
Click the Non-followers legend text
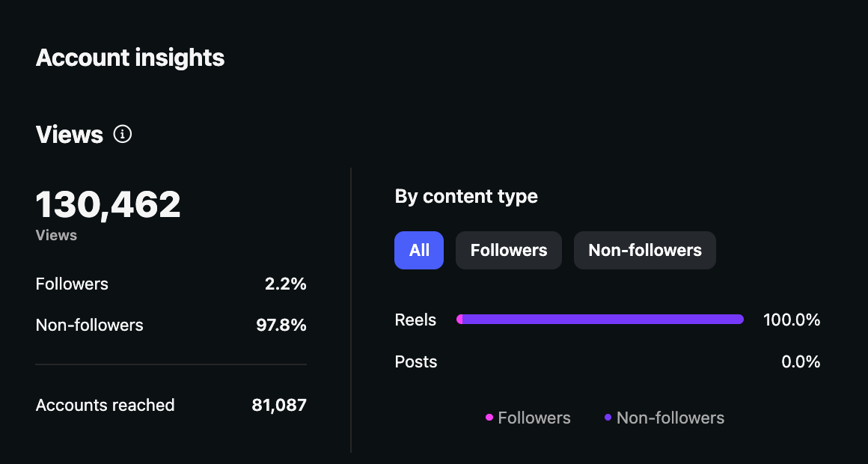(x=670, y=418)
